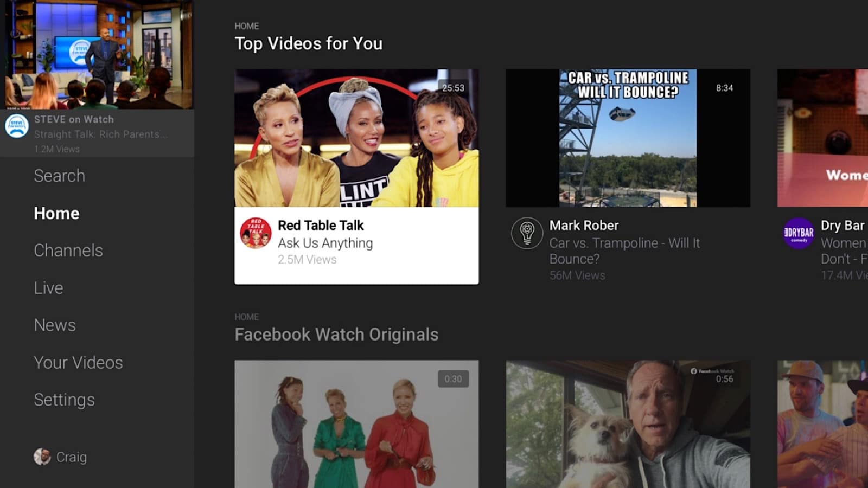
Task: Switch to the News section
Action: pyautogui.click(x=55, y=325)
